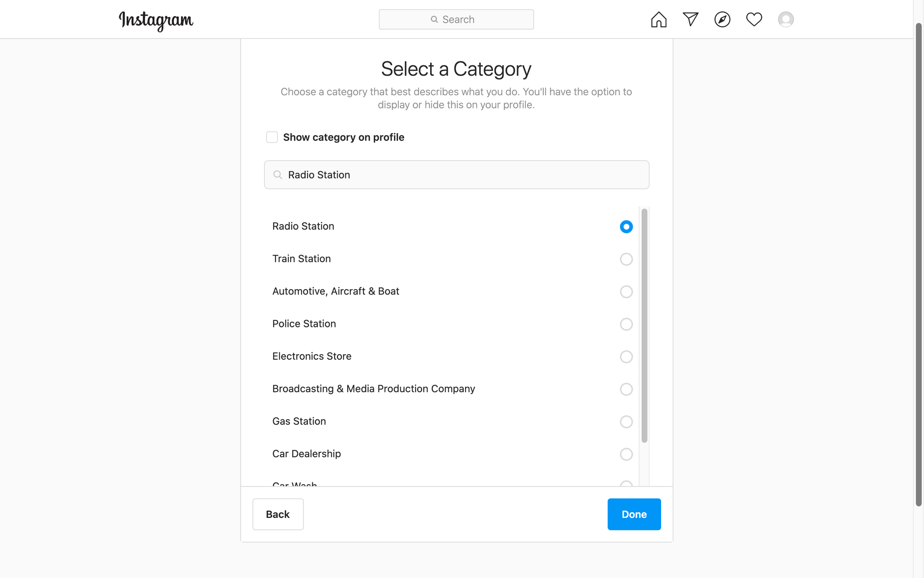Click the search icon in category field

[278, 174]
